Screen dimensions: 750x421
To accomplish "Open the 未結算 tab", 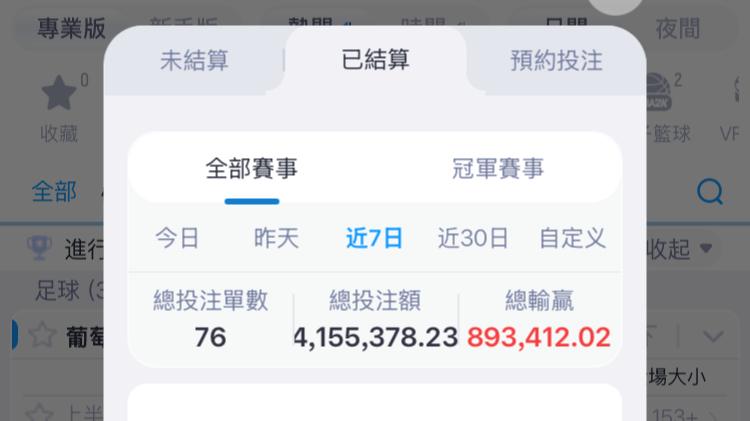I will click(194, 61).
